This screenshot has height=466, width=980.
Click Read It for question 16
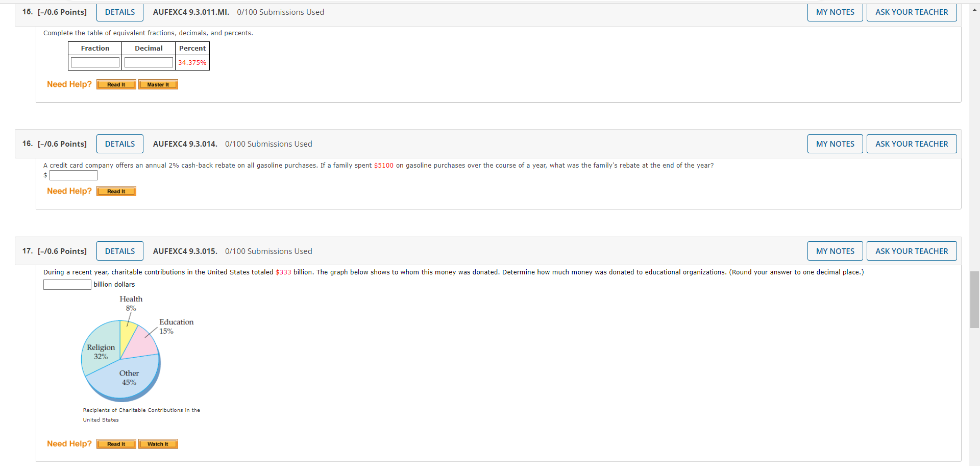click(x=116, y=192)
